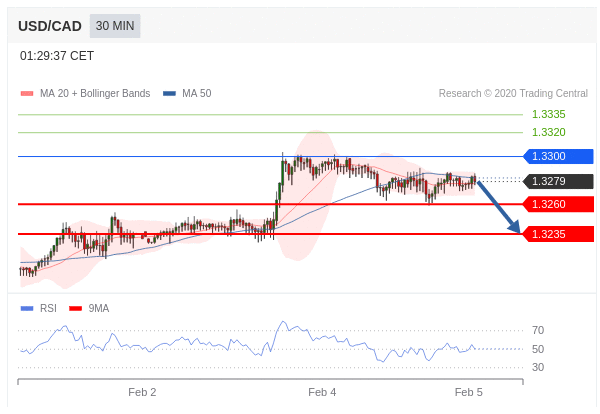This screenshot has width=600, height=414.
Task: Click the RSI 50 axis value
Action: 538,349
